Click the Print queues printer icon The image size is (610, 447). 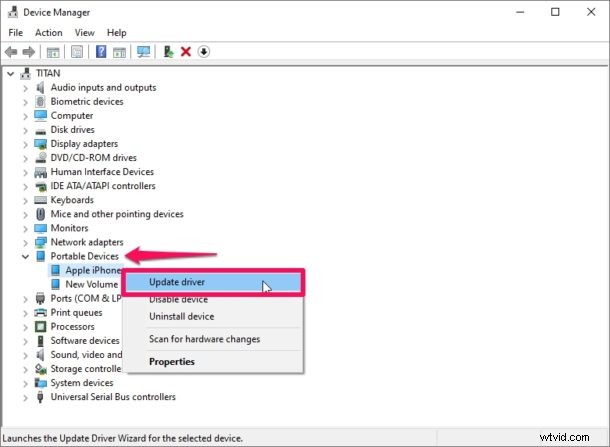[40, 312]
